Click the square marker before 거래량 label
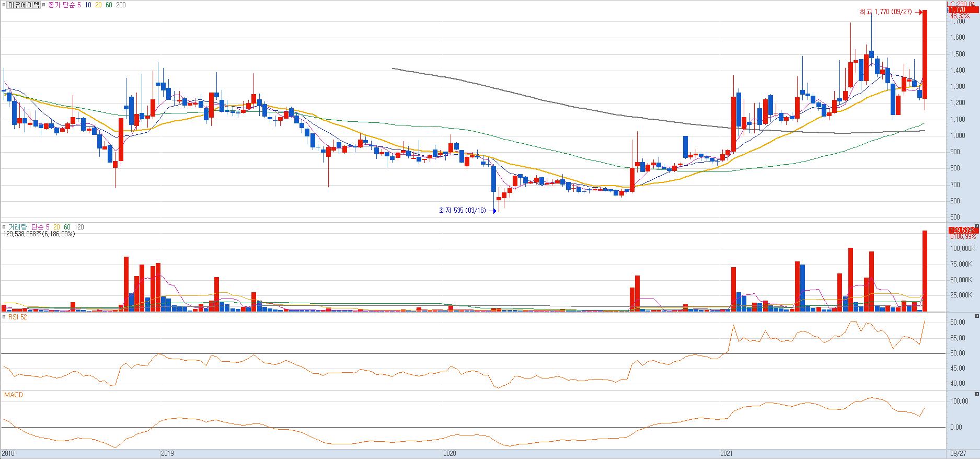The image size is (980, 459). [x=4, y=227]
